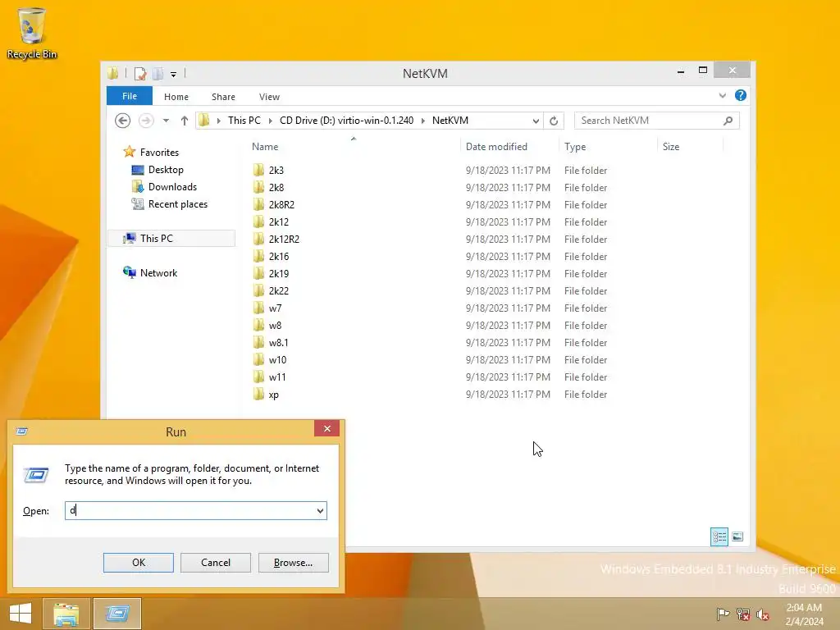Close the Run dialog
This screenshot has width=840, height=630.
tap(326, 428)
